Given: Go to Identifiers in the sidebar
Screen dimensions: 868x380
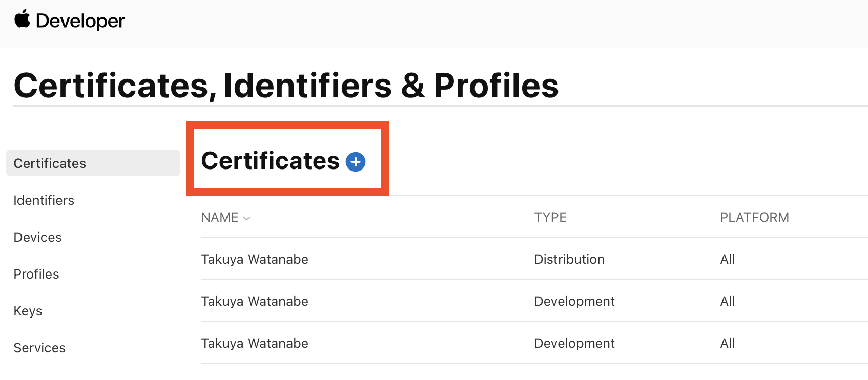Looking at the screenshot, I should coord(44,200).
